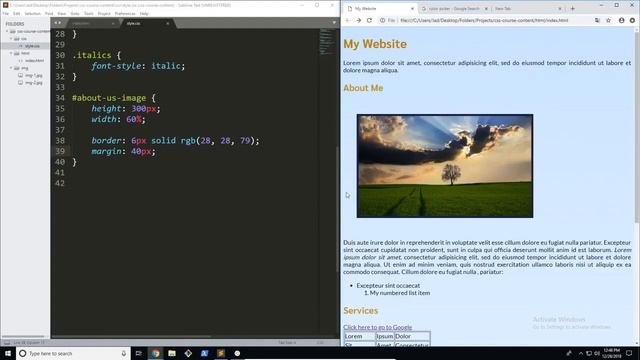The height and width of the screenshot is (360, 640).
Task: Click the 'Type here to search' taskbar box
Action: tap(73, 353)
